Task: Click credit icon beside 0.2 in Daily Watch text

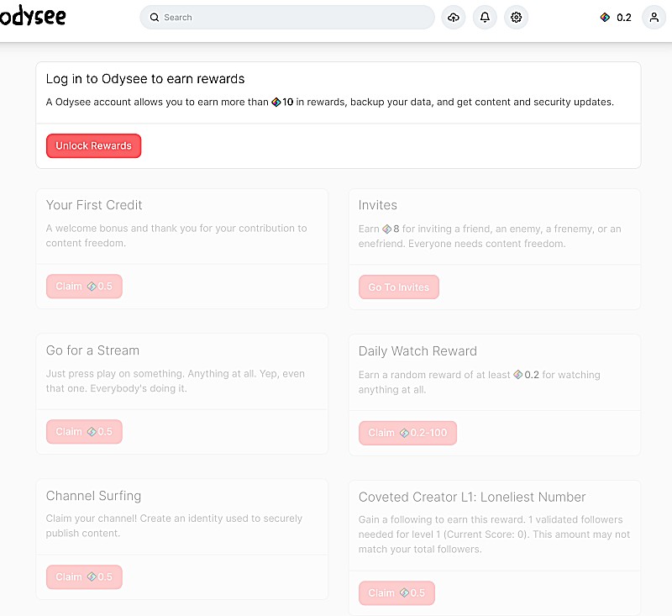Action: tap(517, 375)
